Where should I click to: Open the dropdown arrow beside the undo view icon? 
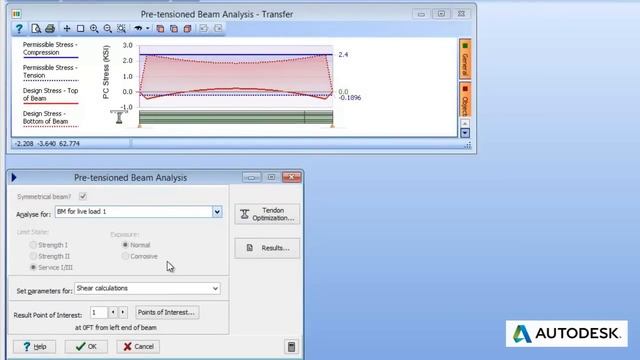[148, 29]
